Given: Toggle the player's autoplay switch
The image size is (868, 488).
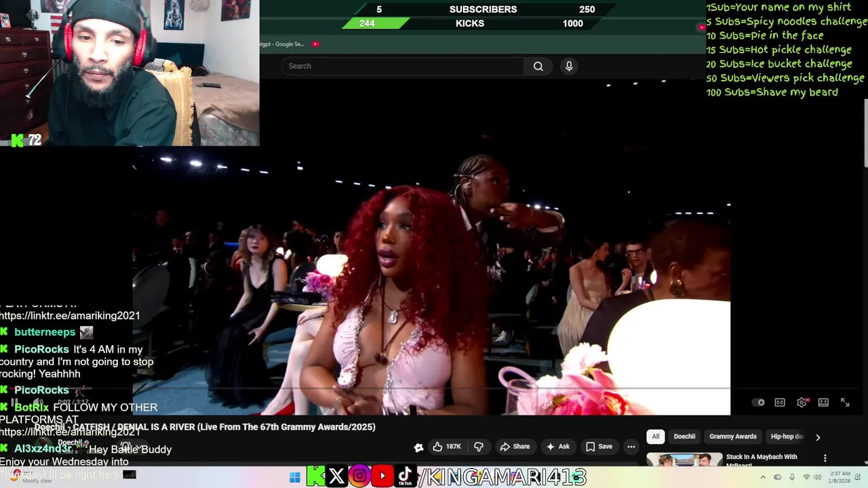Looking at the screenshot, I should click(x=759, y=403).
